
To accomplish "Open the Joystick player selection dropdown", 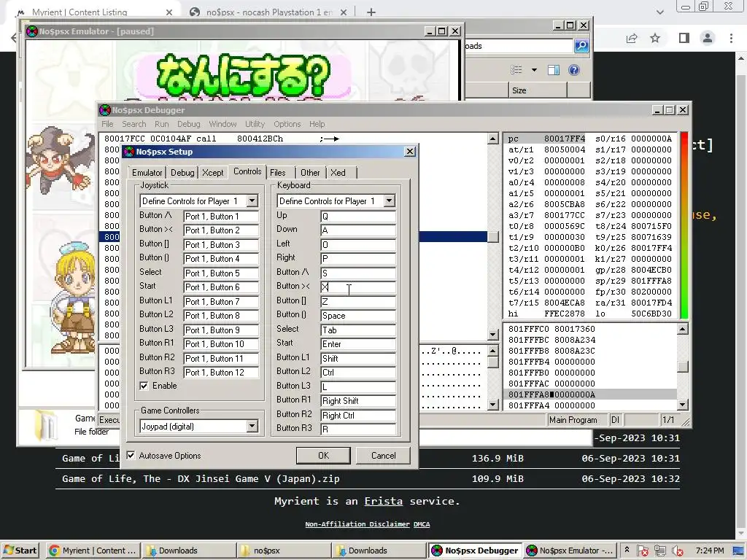I will [252, 201].
